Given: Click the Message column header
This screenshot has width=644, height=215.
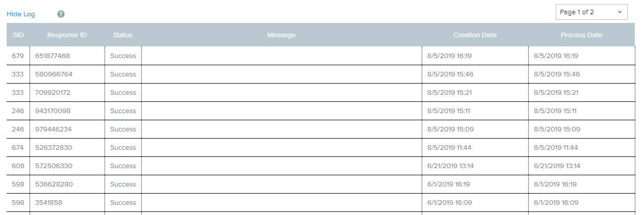Looking at the screenshot, I should (281, 35).
